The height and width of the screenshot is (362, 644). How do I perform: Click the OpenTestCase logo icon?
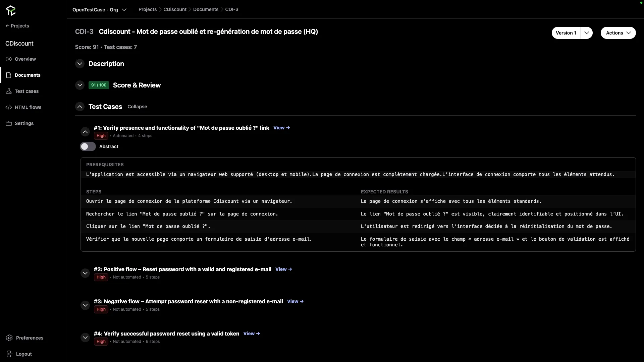(11, 10)
